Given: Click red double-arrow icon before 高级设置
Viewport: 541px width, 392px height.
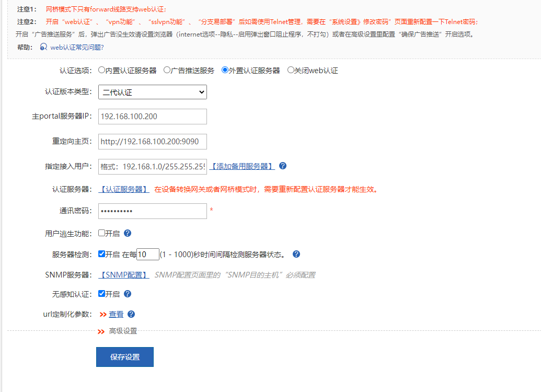Looking at the screenshot, I should [101, 331].
